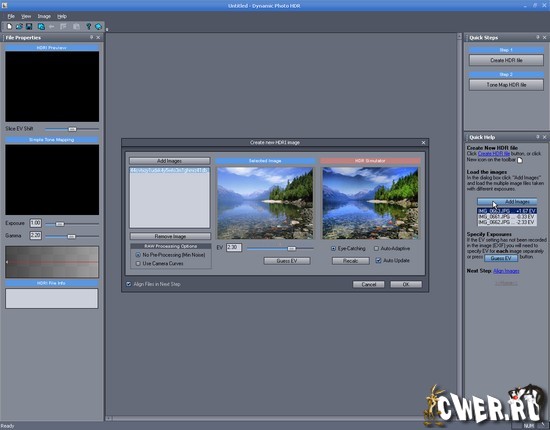Click the Create HDR file link in Quick Help
This screenshot has width=550, height=430.
[x=494, y=154]
